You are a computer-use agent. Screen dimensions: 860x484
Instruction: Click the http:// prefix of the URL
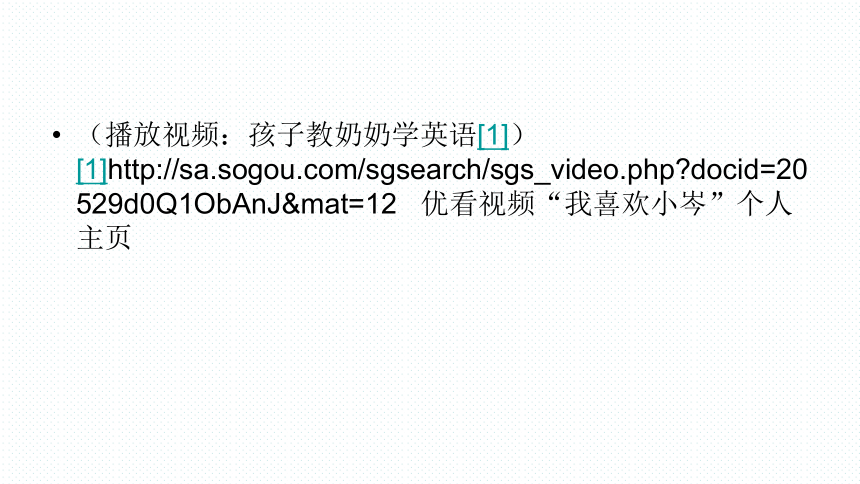143,170
